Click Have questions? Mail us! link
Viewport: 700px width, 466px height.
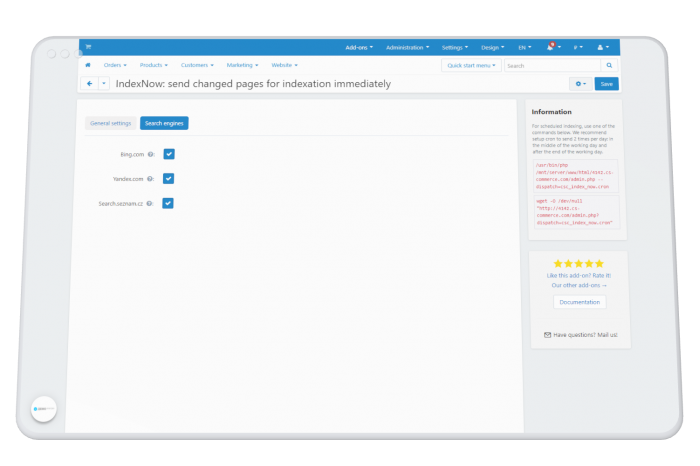pyautogui.click(x=585, y=335)
